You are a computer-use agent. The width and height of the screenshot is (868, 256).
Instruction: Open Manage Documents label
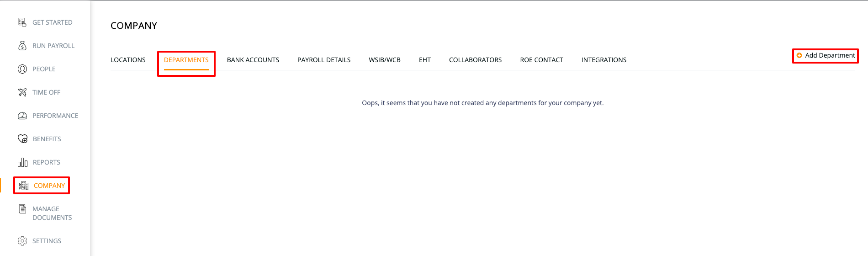pos(52,213)
